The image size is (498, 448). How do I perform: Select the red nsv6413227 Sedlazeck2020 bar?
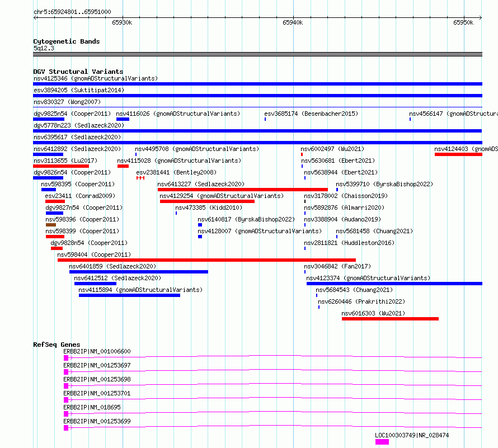[x=243, y=190]
